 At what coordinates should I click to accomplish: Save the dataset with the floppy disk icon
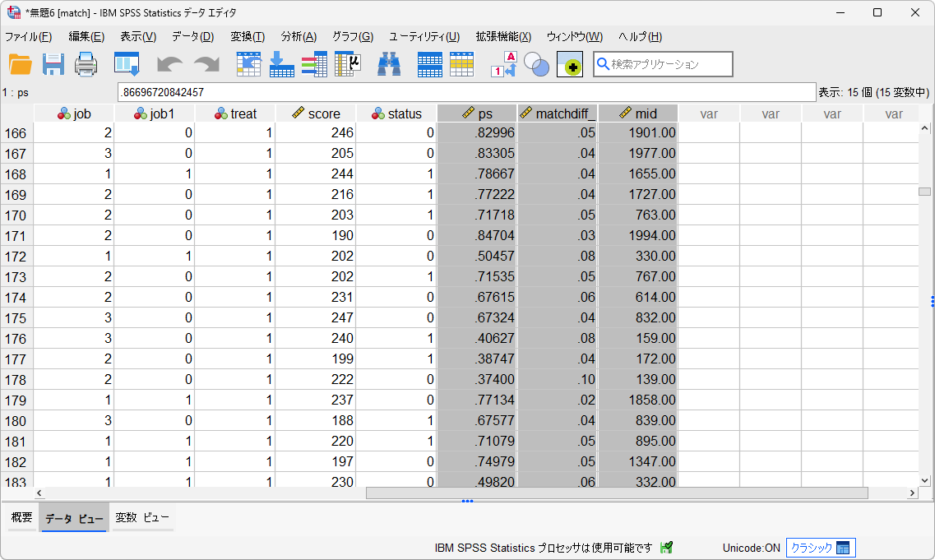[x=53, y=64]
